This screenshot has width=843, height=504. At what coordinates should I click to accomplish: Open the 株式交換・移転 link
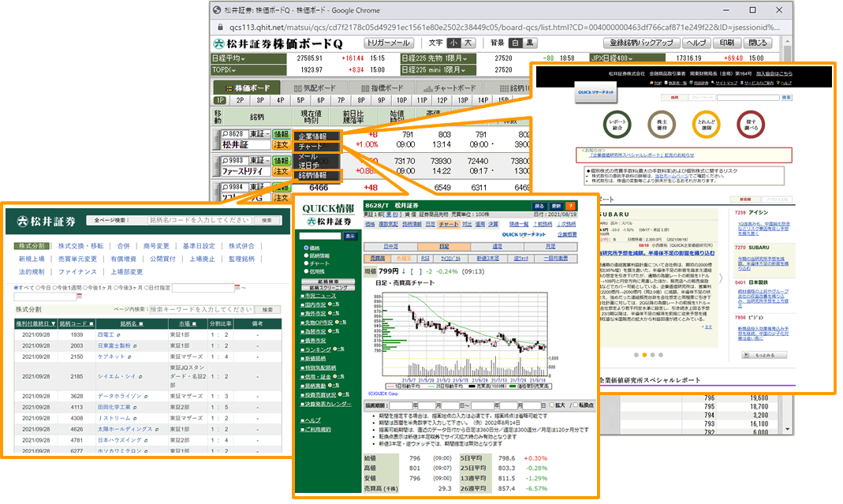pos(80,246)
